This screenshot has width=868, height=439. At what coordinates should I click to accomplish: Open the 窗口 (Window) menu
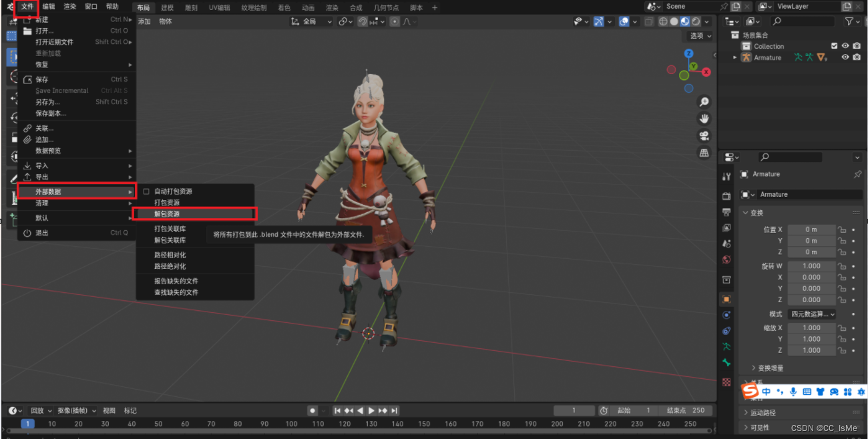(x=91, y=7)
